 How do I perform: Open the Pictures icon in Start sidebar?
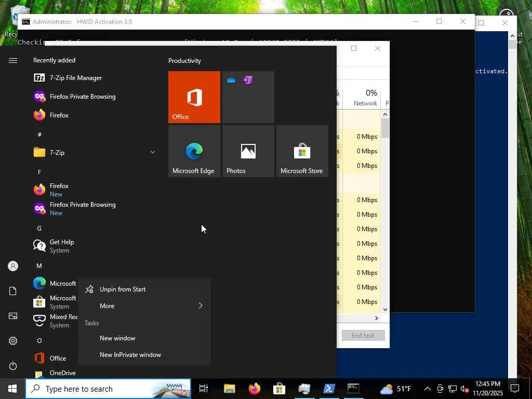pyautogui.click(x=13, y=316)
